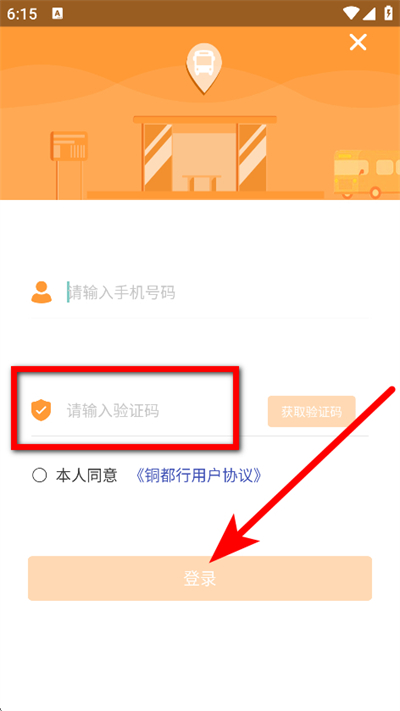The image size is (400, 711).
Task: Tap the bench inside the bus shelter
Action: tap(201, 183)
